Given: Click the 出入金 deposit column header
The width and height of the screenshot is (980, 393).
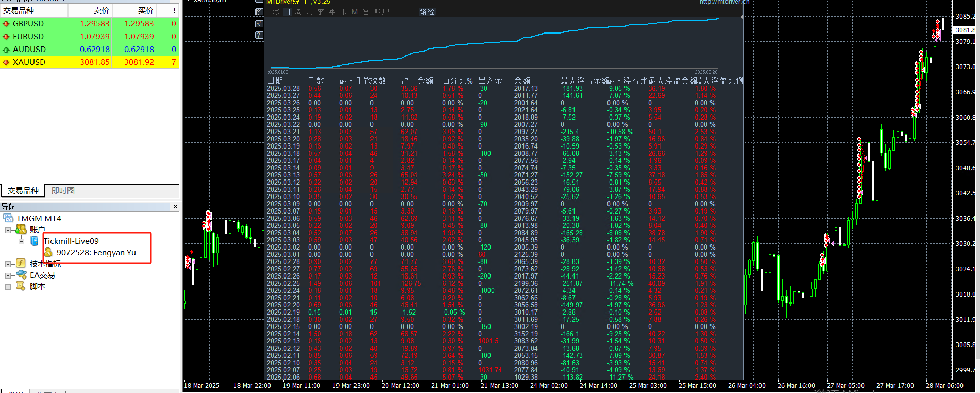Looking at the screenshot, I should pos(490,80).
